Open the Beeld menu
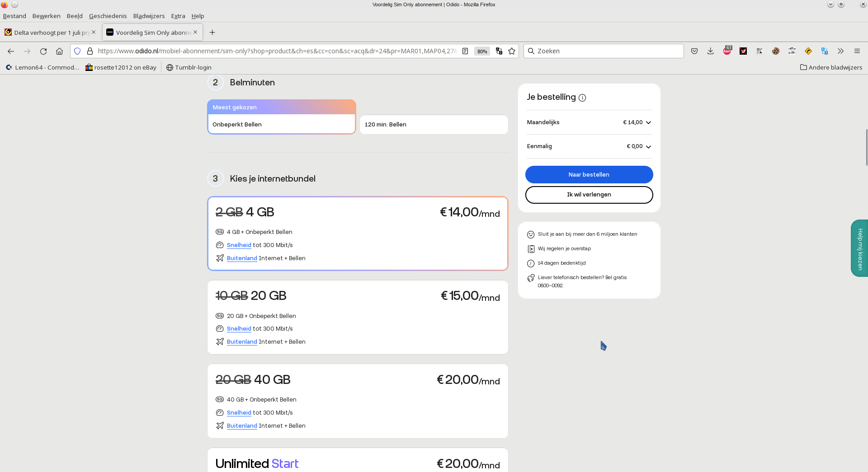 75,16
